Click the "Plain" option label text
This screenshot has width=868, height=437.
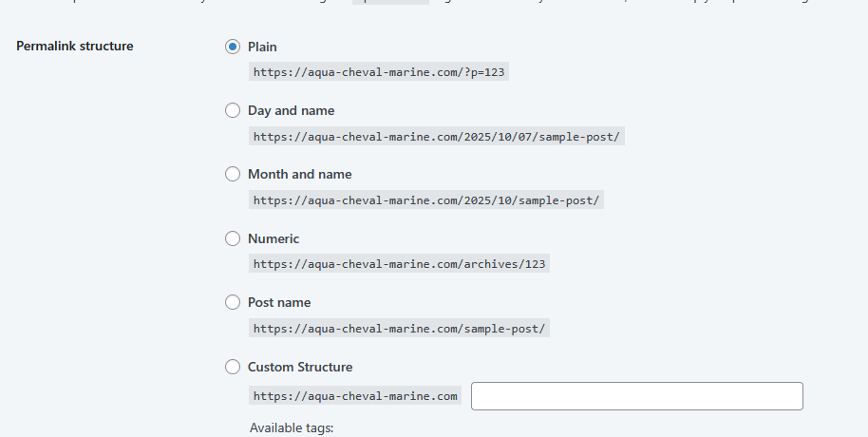[x=262, y=47]
